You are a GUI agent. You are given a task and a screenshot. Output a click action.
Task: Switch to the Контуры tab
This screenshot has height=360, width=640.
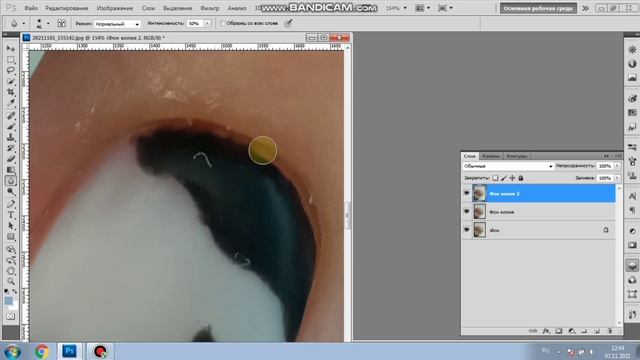point(516,156)
